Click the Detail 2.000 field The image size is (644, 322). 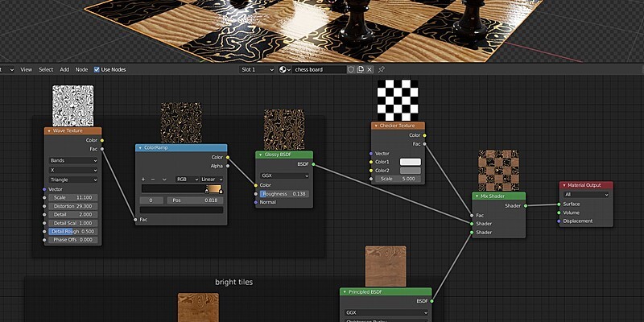pos(73,215)
